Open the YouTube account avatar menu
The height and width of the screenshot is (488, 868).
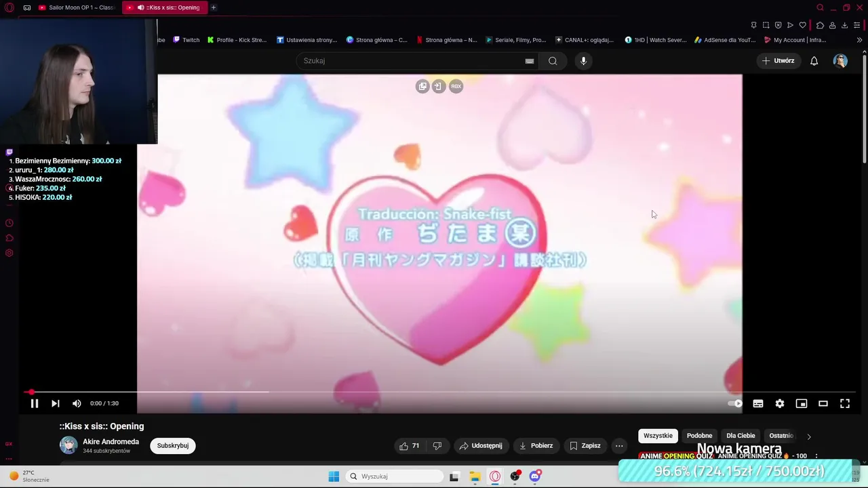(x=840, y=61)
